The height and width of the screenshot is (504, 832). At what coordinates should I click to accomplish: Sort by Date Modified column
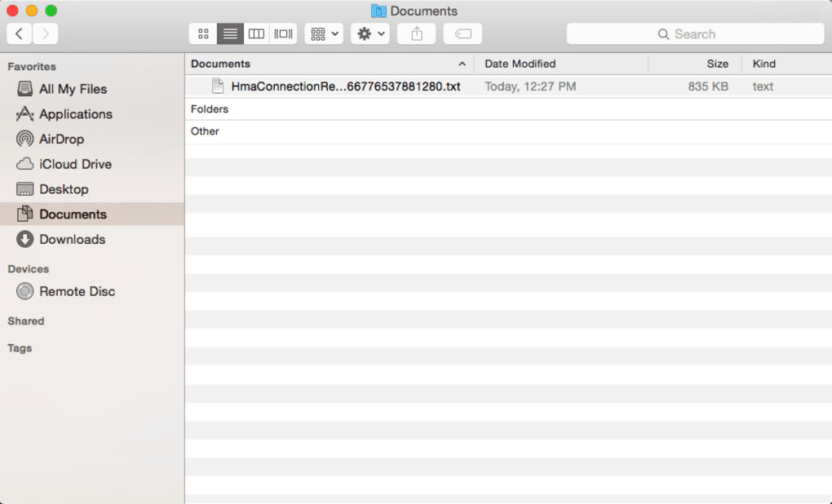561,64
